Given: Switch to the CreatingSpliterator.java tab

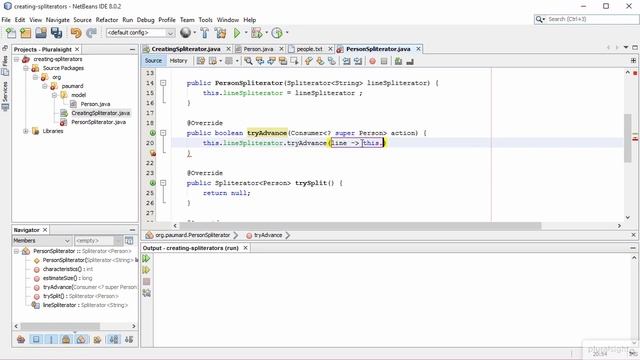Looking at the screenshot, I should (186, 49).
